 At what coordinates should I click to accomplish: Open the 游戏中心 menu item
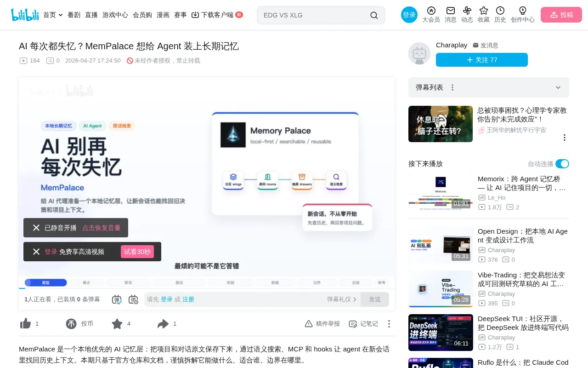point(115,15)
